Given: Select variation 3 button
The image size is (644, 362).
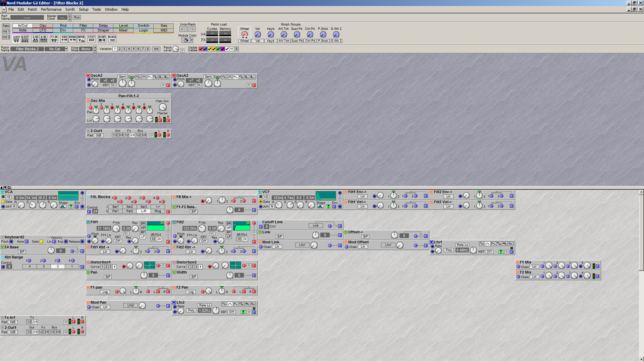Looking at the screenshot, I should coord(124,49).
